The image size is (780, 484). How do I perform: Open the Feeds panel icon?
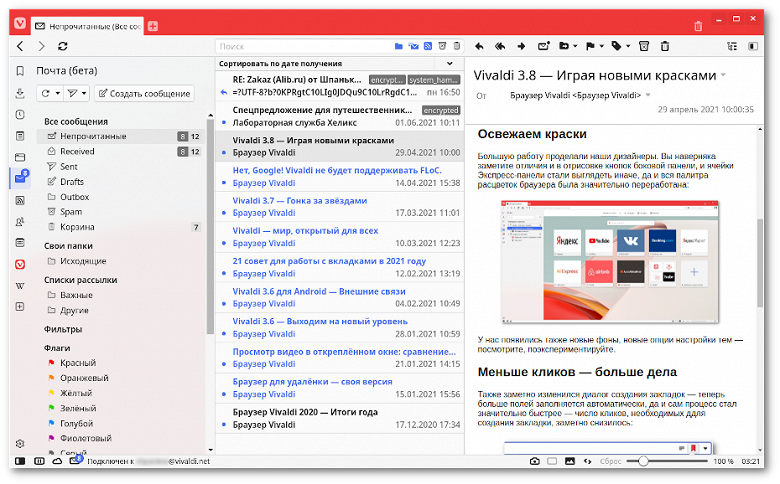(x=20, y=200)
